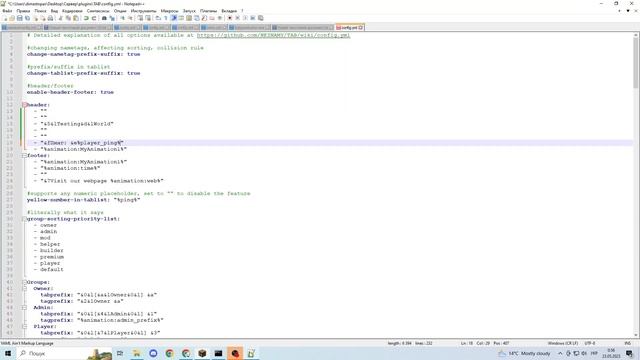This screenshot has height=360, width=640.
Task: Click the Copy toolbar icon
Action: pos(68,18)
